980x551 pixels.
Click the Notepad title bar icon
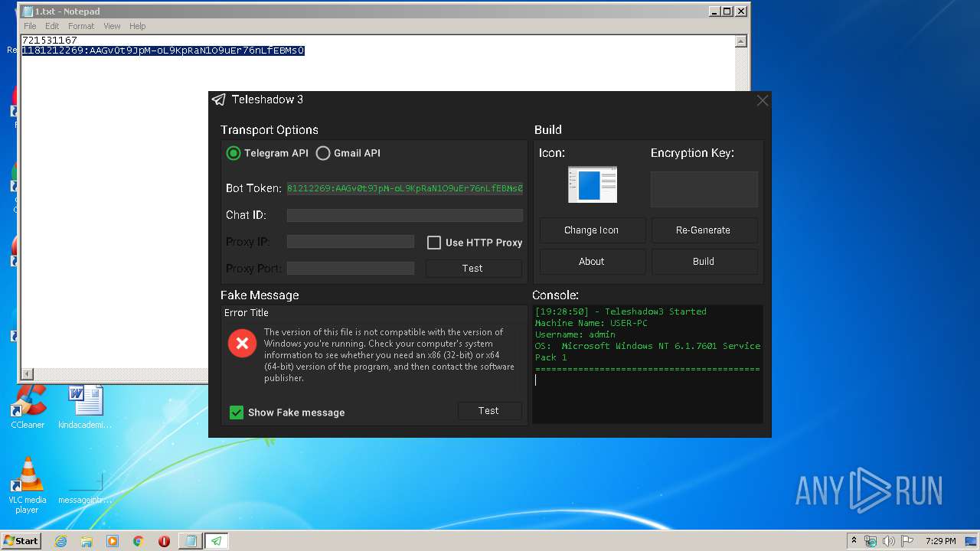pos(28,11)
